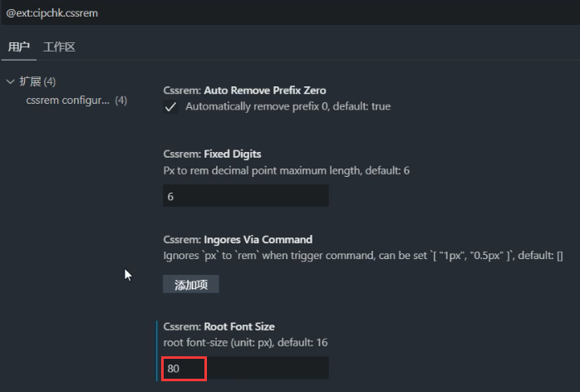580x392 pixels.
Task: Click the (4) count beside cssrem configuration
Action: [120, 100]
